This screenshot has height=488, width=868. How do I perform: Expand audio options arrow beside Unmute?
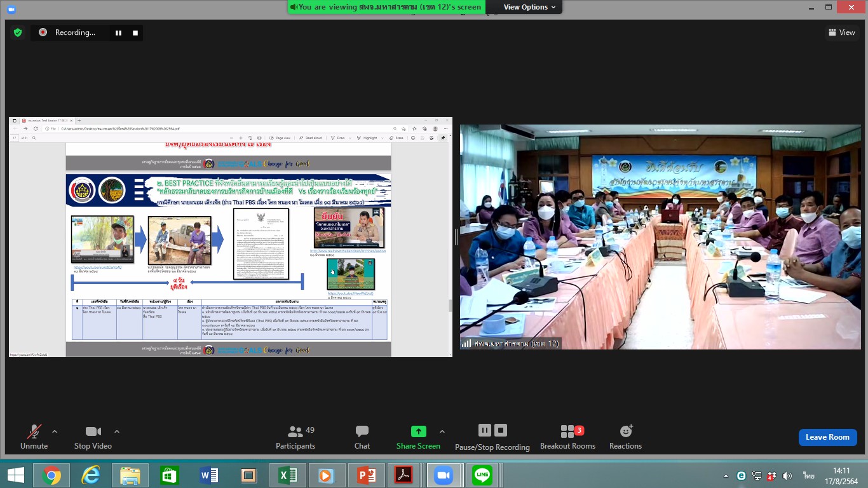(55, 431)
